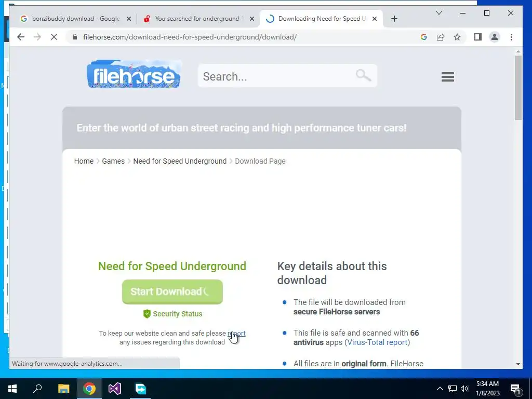Open Visual Studio from taskbar
This screenshot has height=399, width=532.
(x=115, y=389)
